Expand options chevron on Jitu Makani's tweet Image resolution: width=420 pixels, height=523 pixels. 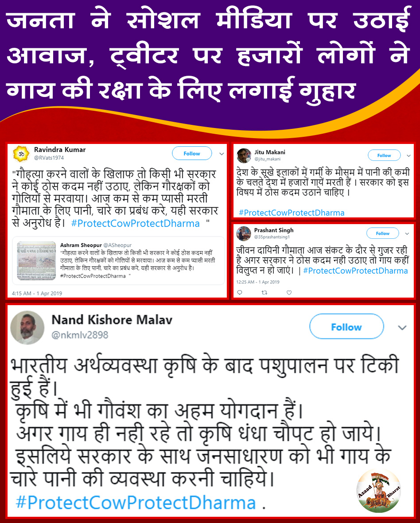pos(408,156)
